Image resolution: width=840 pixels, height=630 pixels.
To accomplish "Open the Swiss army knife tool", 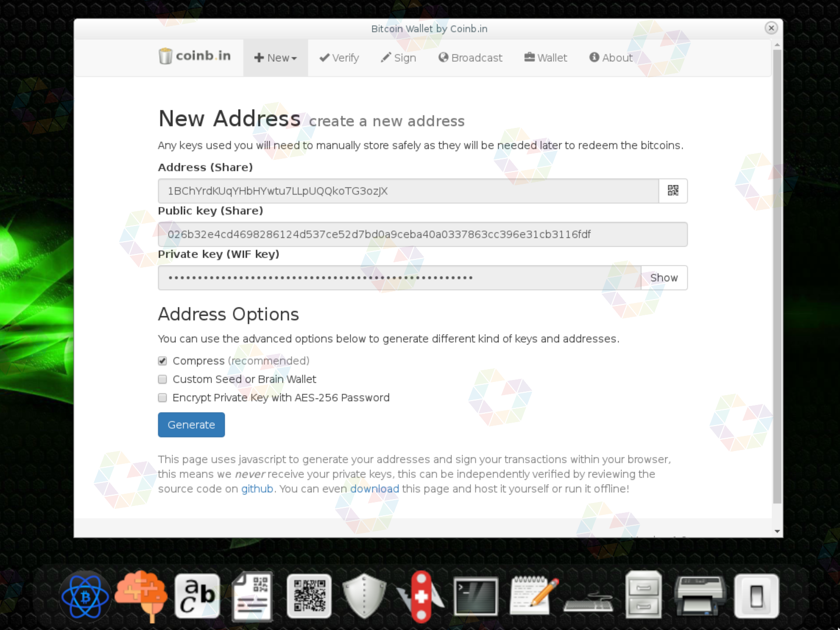I will [x=420, y=596].
